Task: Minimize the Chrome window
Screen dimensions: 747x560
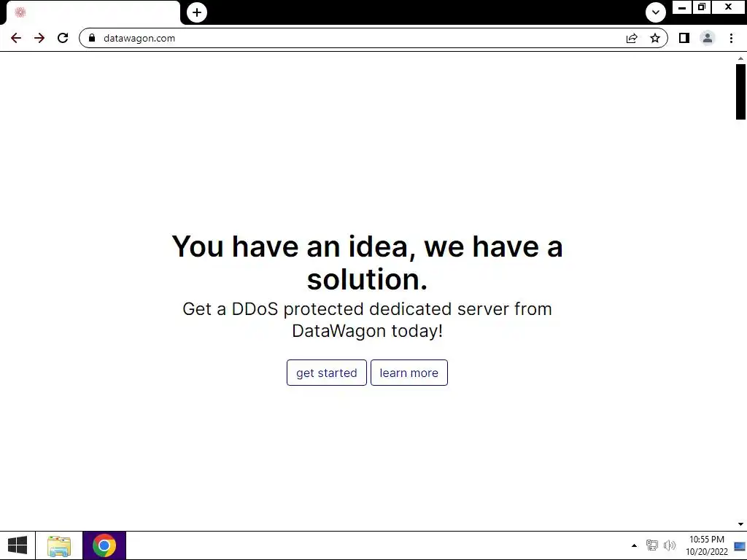Action: pos(682,7)
